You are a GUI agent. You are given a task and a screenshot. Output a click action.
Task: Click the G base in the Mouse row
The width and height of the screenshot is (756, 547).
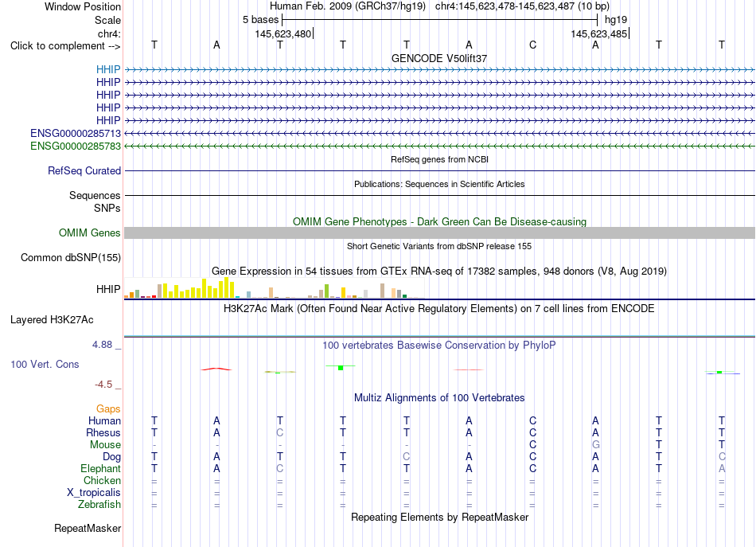coord(596,445)
